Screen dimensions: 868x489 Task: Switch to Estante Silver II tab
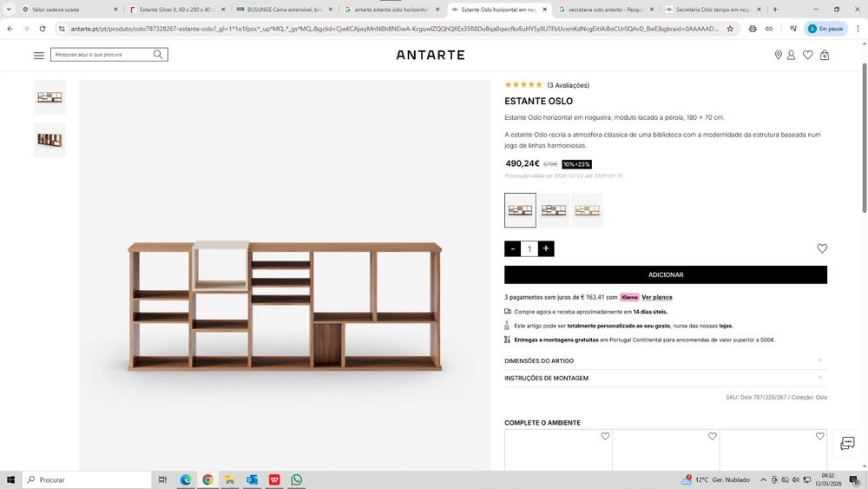(174, 10)
